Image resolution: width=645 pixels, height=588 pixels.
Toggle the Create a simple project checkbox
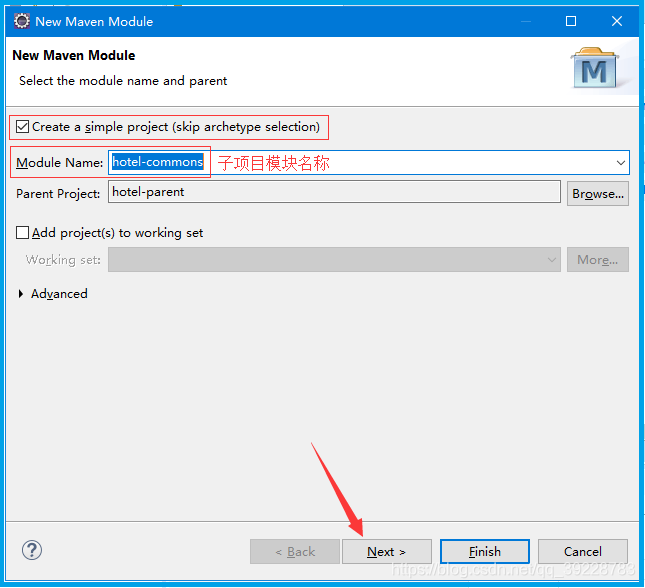[22, 126]
